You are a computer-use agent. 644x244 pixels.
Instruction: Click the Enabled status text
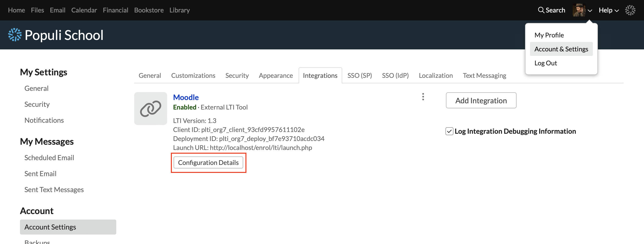[185, 107]
